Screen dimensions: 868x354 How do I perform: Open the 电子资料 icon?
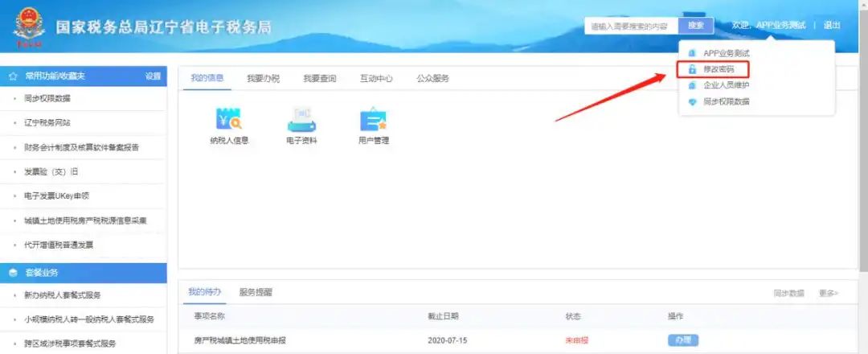point(301,118)
